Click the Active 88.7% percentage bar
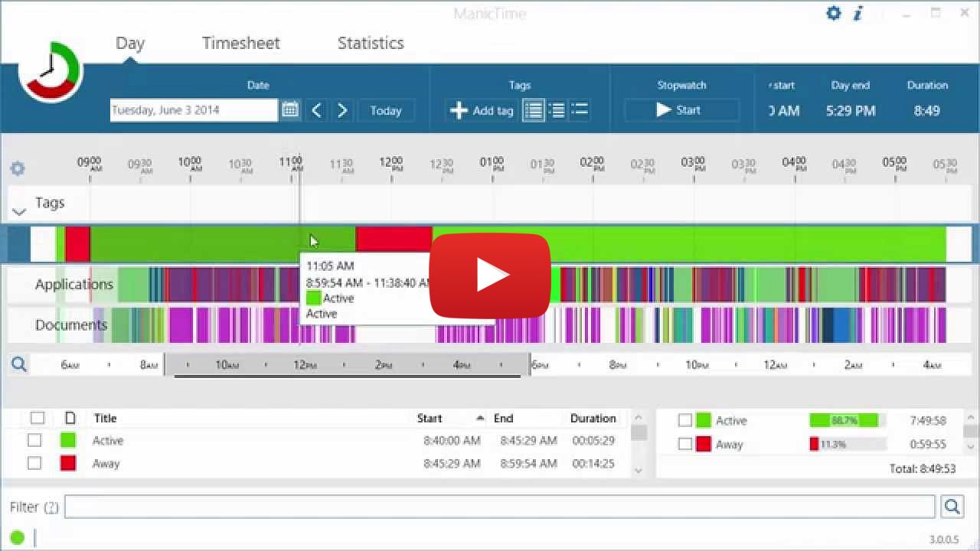The height and width of the screenshot is (551, 980). tap(848, 420)
